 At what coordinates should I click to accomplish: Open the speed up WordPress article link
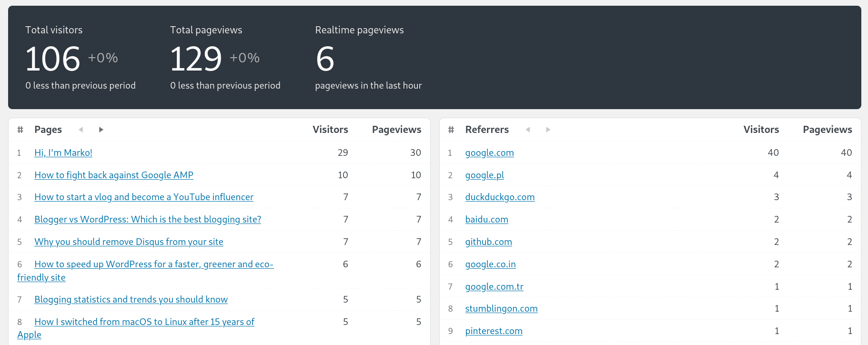(154, 264)
